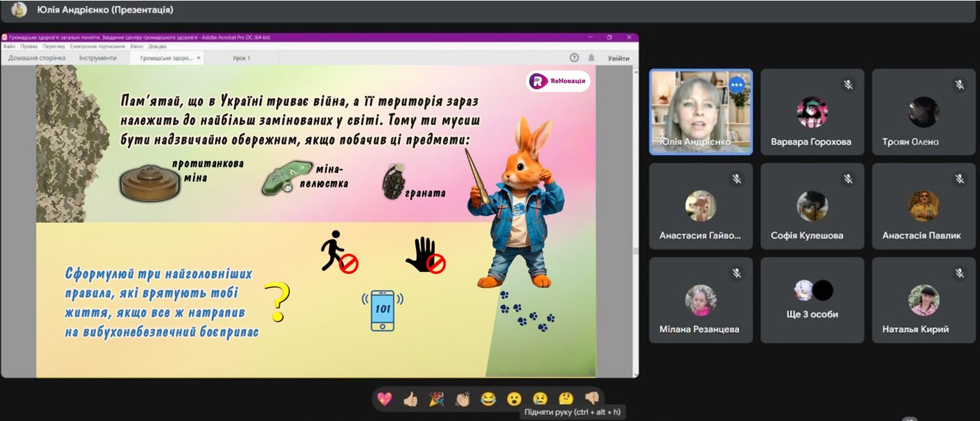
Task: Send the laughing face reaction
Action: pyautogui.click(x=488, y=399)
